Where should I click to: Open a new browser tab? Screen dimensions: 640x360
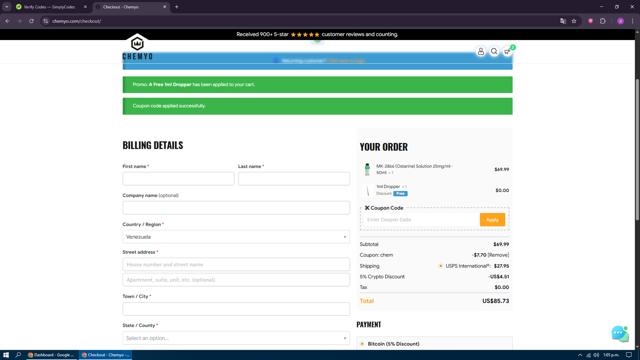(x=176, y=7)
